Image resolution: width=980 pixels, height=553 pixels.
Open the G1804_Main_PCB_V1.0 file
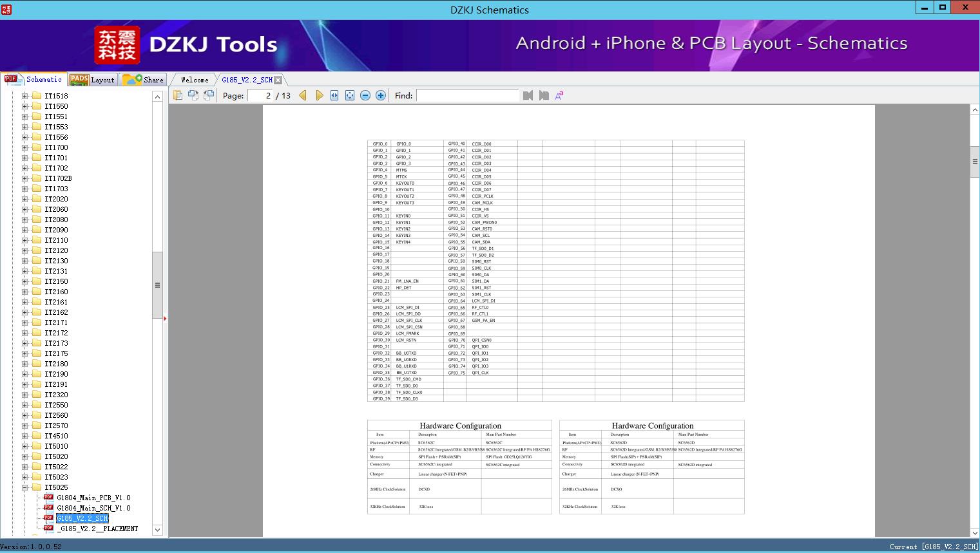tap(93, 498)
